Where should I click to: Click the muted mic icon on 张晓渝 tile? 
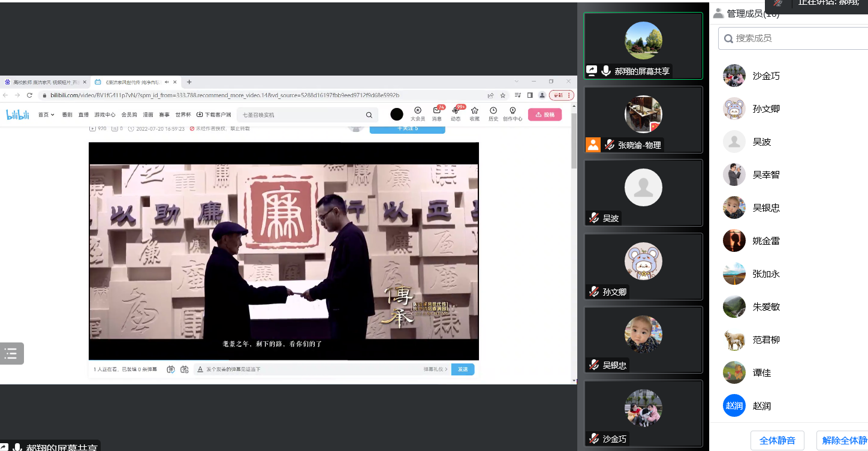coord(609,145)
